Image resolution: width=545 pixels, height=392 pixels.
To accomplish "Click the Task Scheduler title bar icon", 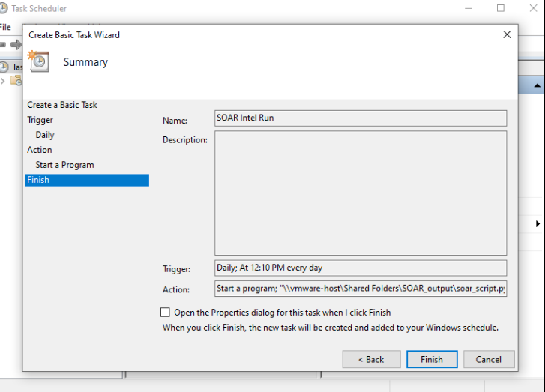I will [3, 8].
